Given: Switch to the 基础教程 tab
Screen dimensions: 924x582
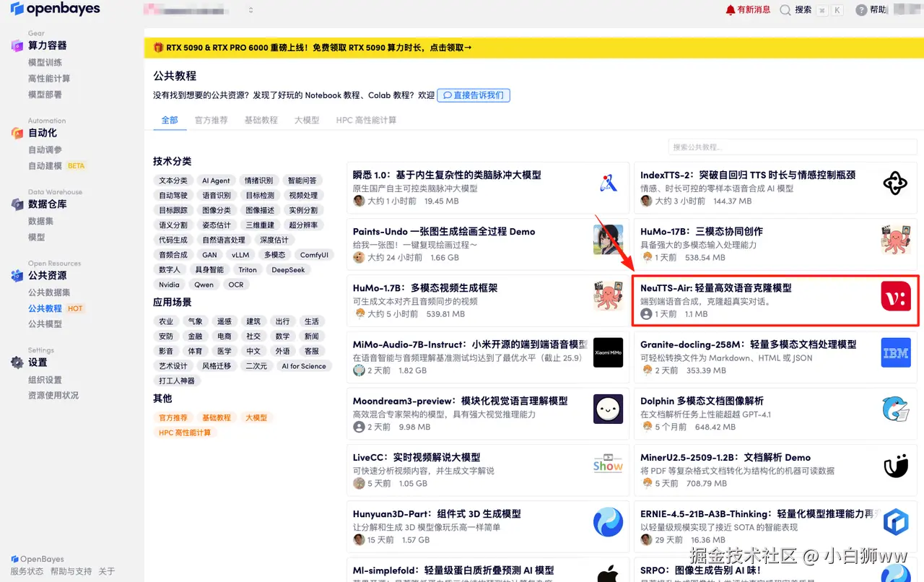Looking at the screenshot, I should tap(261, 120).
